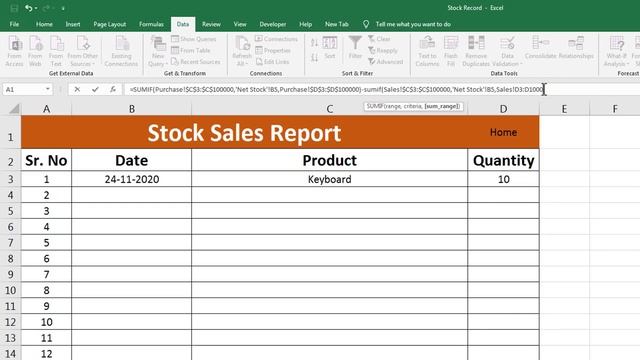Click Text to Columns icon

coord(427,51)
